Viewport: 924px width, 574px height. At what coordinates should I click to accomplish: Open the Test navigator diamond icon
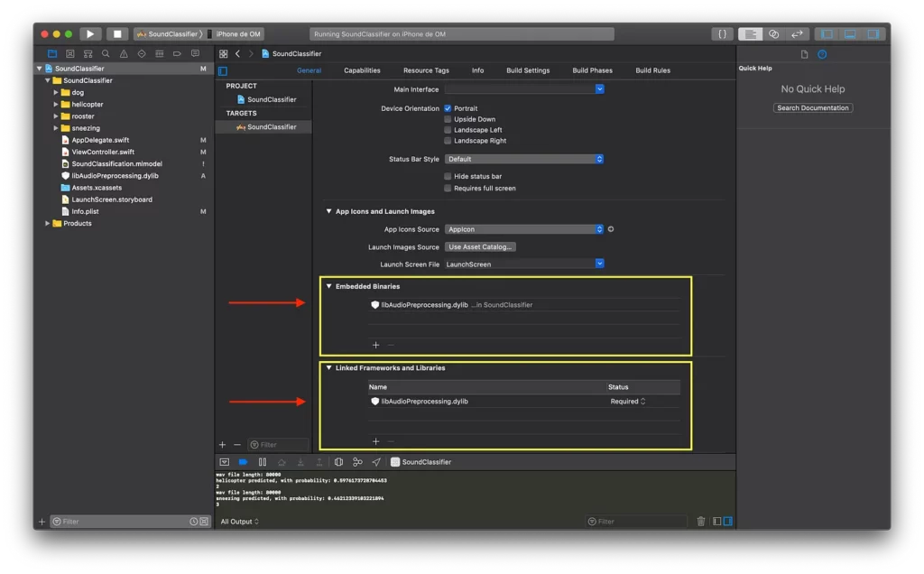click(142, 53)
